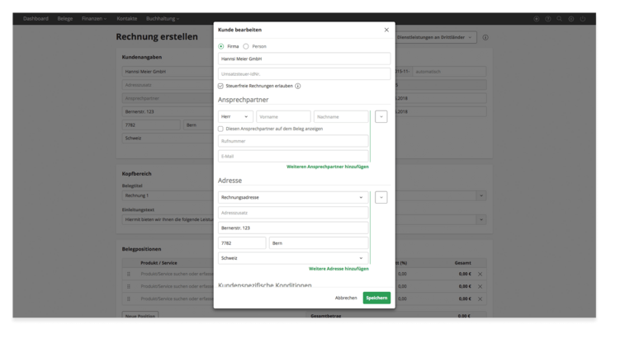This screenshot has width=644, height=362.
Task: Open the Rechnungsadresse type dropdown
Action: tap(293, 198)
